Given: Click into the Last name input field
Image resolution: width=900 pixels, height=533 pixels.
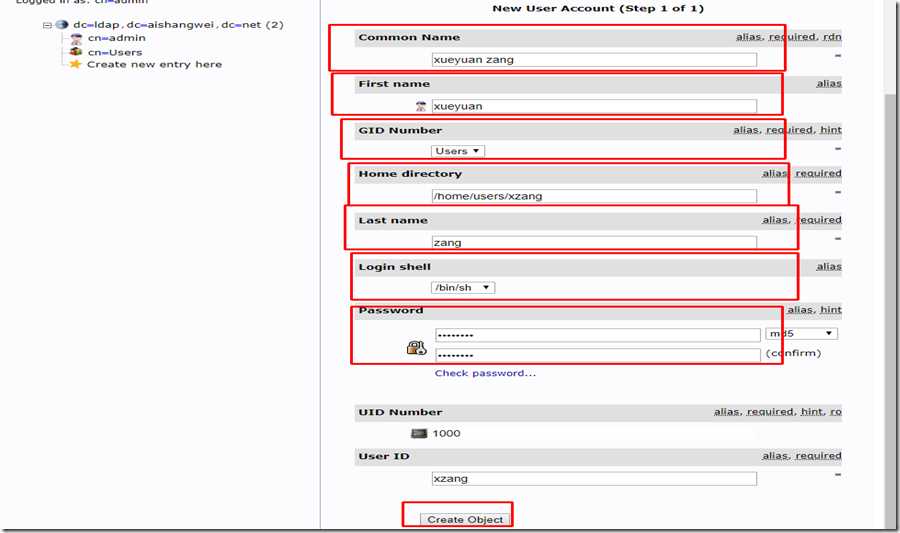Looking at the screenshot, I should click(x=594, y=242).
